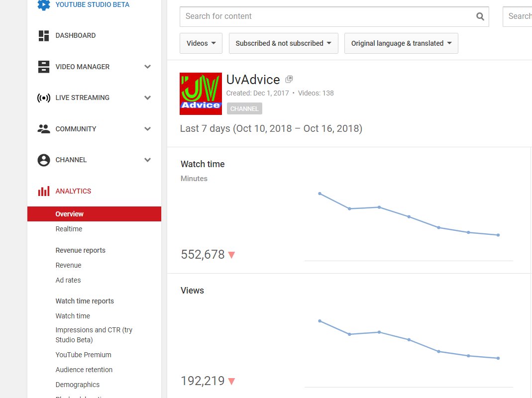Open the Demographics report
The height and width of the screenshot is (398, 532).
(x=77, y=385)
